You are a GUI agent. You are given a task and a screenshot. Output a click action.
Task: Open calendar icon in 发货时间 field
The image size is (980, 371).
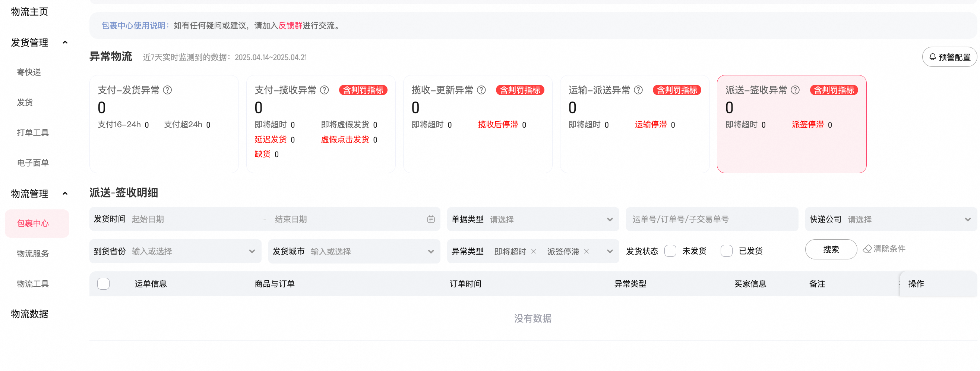pos(431,219)
